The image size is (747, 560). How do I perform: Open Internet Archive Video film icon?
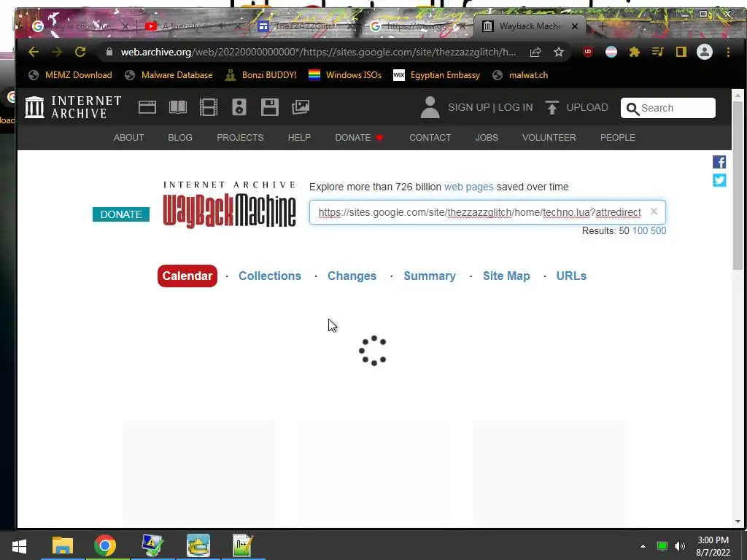tap(208, 107)
